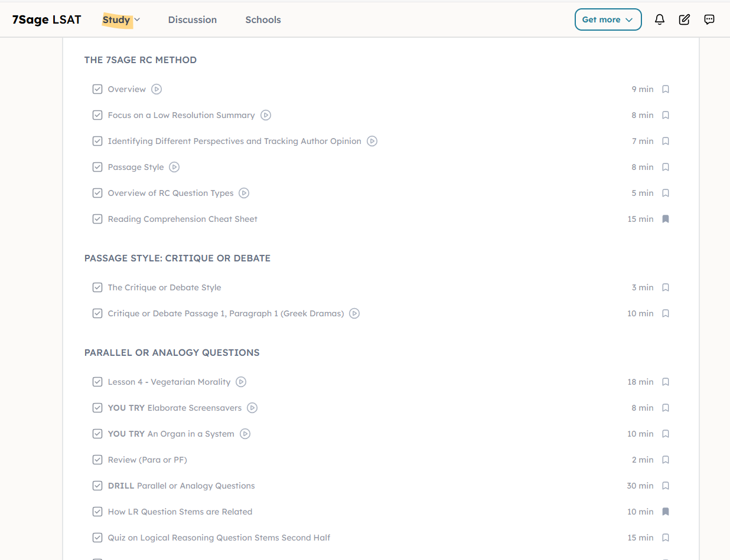The image size is (730, 560).
Task: Click video play icon beside Passage Style
Action: point(174,167)
